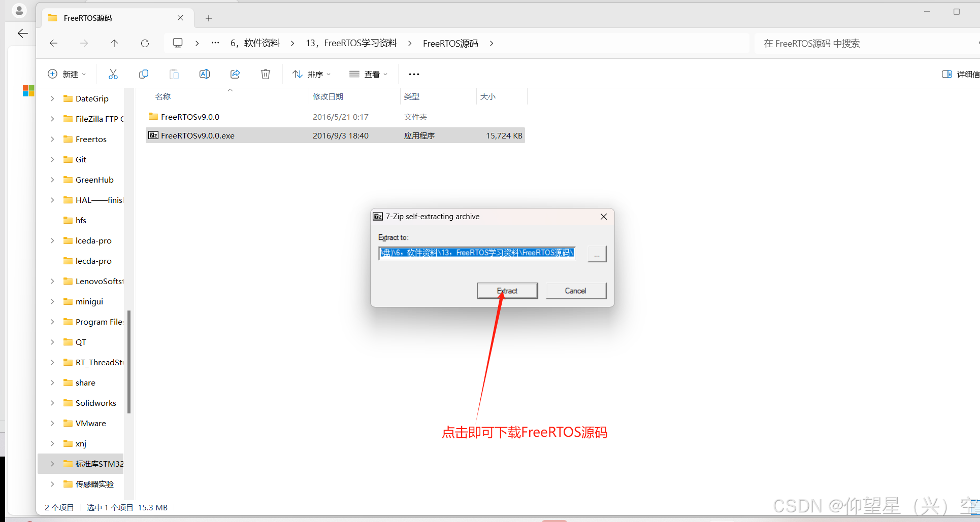Click the Share icon in toolbar
980x522 pixels.
[x=235, y=74]
